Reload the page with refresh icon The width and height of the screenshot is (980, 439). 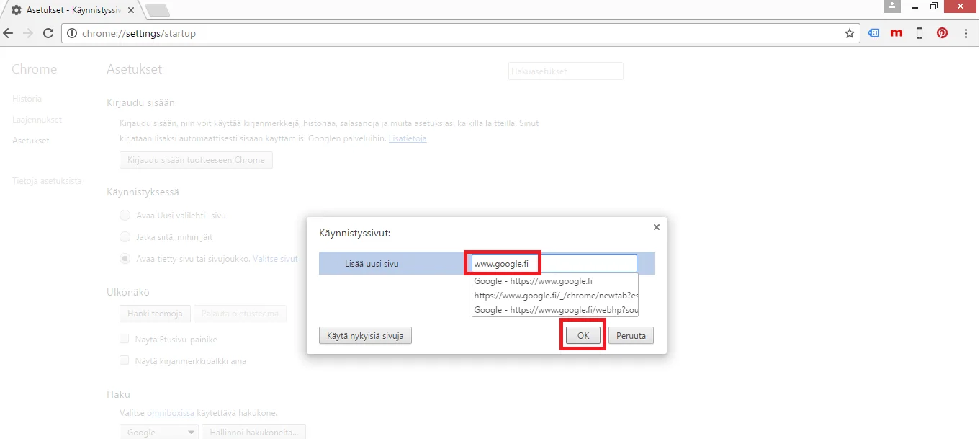48,33
